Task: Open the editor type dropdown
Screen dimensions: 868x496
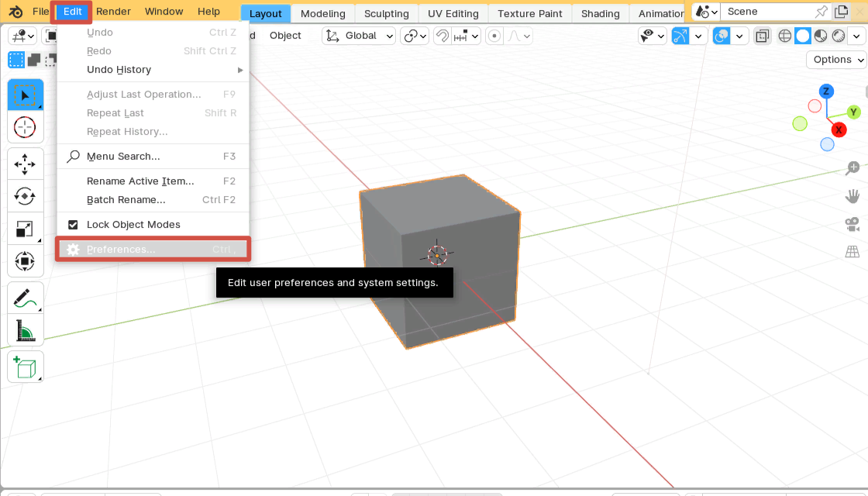Action: [x=22, y=36]
